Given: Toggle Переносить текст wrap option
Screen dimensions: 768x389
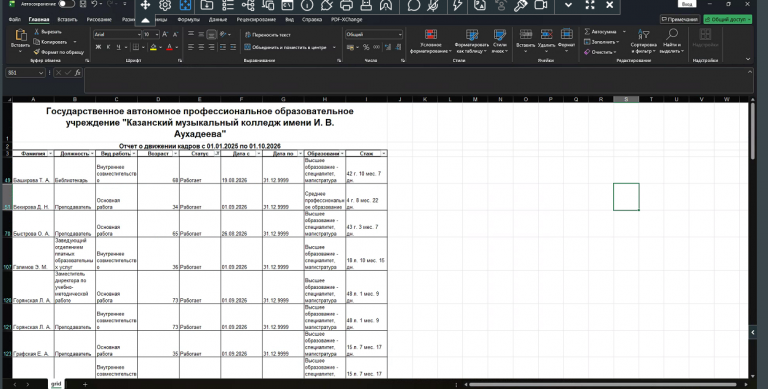Looking at the screenshot, I should coord(268,35).
